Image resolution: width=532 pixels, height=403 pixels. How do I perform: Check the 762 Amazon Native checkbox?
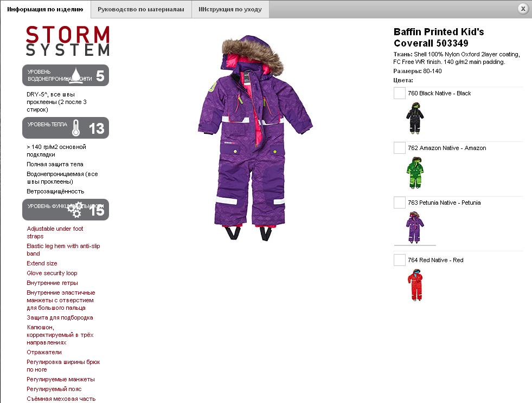click(x=399, y=148)
